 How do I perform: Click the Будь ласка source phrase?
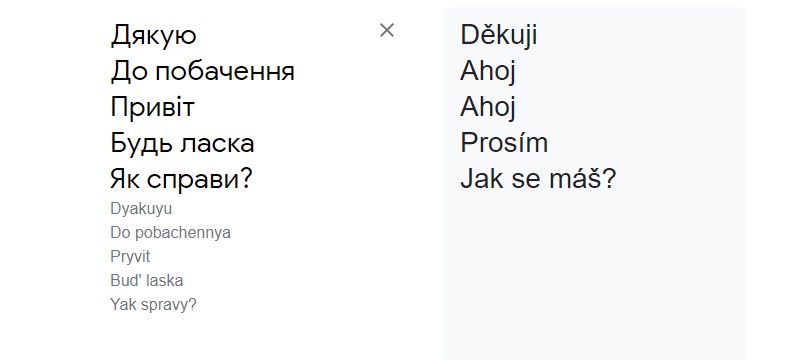click(182, 143)
